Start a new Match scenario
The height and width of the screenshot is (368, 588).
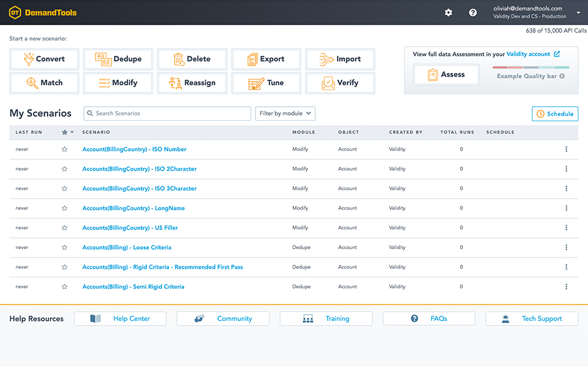(44, 83)
